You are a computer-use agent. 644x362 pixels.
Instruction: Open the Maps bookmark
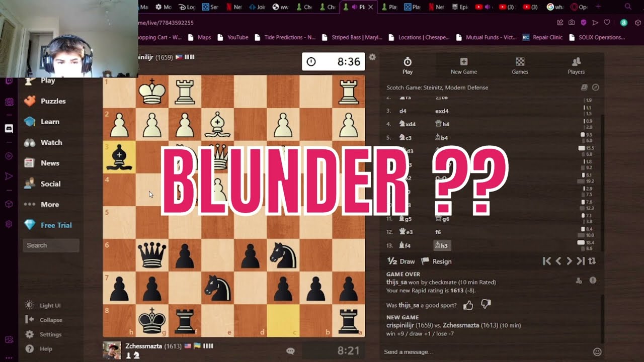point(199,37)
